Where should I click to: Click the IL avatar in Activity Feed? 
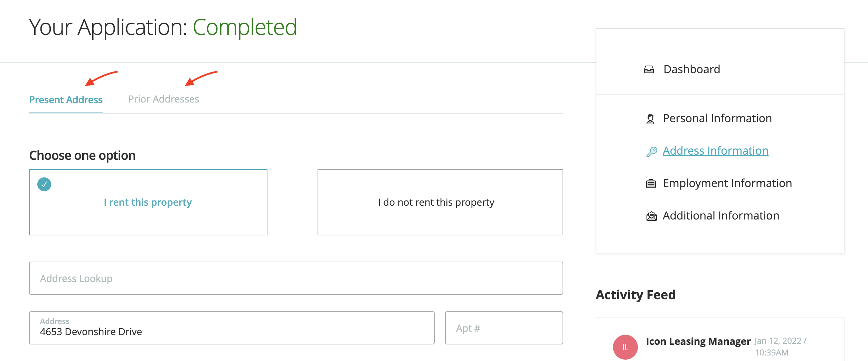[x=625, y=347]
